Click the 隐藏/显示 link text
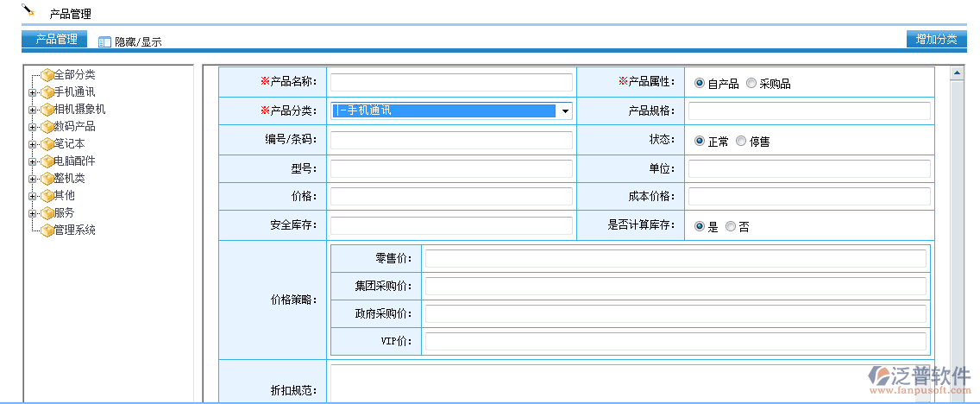The image size is (980, 404). (x=138, y=41)
